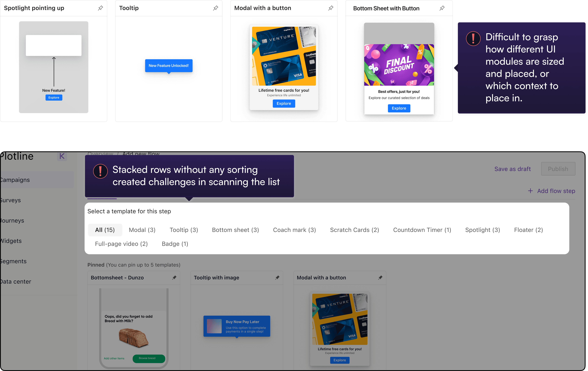
Task: Select the Tooltip with image template preview
Action: click(x=236, y=326)
